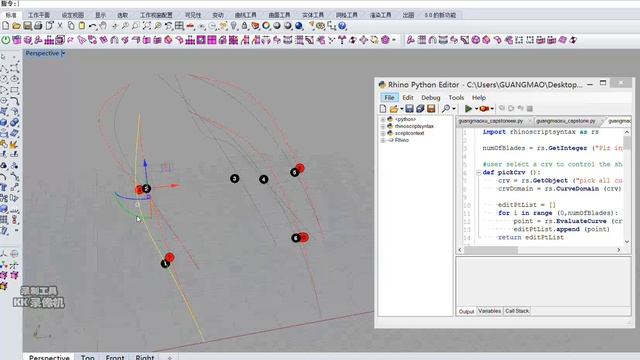Image resolution: width=640 pixels, height=360 pixels.
Task: Select the 曲线工具 toolbar tab
Action: [x=245, y=15]
